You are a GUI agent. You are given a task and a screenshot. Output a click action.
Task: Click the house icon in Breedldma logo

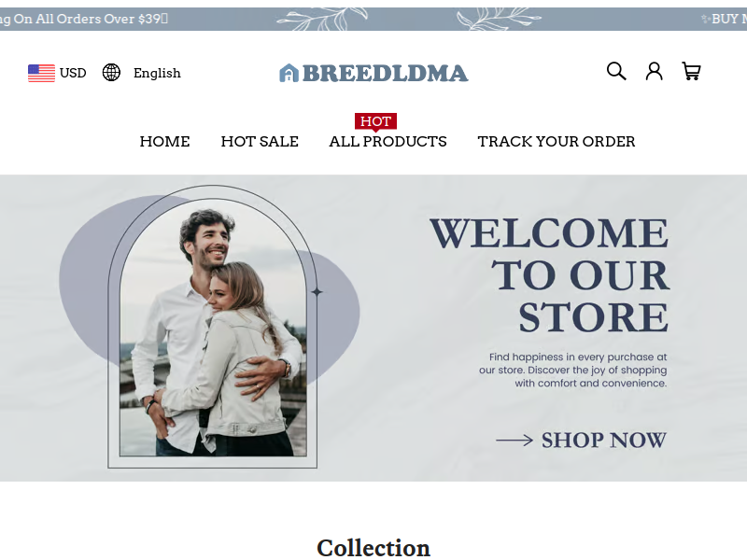point(289,73)
